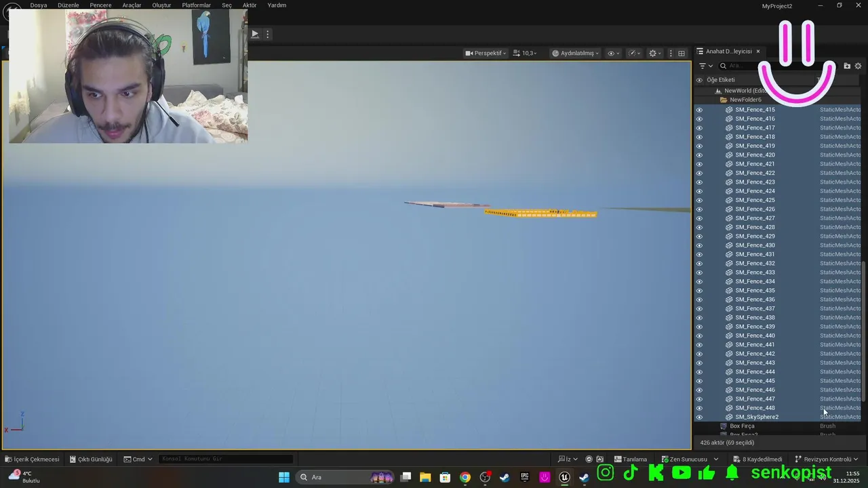Open the viewport settings gear dropdown
Image resolution: width=868 pixels, height=488 pixels.
pos(655,53)
